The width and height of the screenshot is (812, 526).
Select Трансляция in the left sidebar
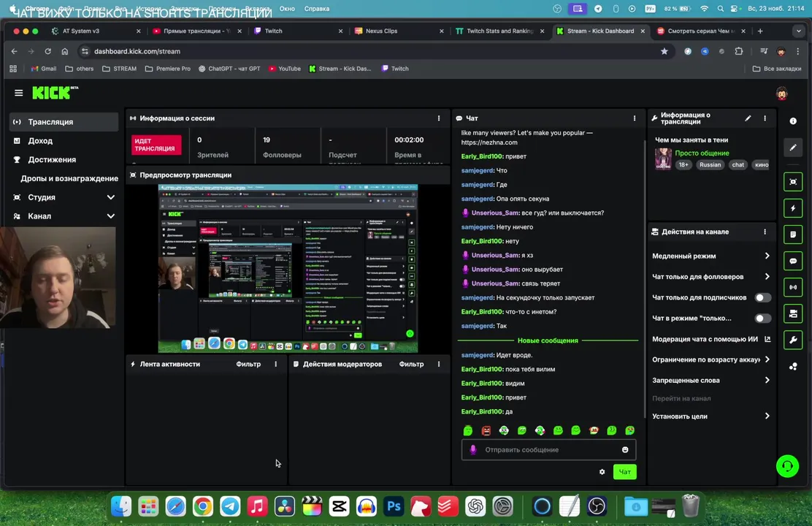(64, 122)
